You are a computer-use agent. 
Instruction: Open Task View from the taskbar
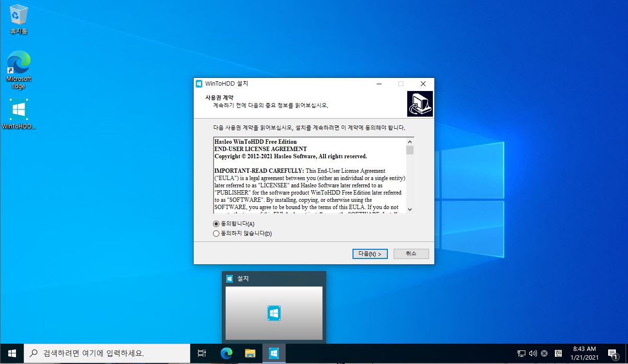coord(202,353)
